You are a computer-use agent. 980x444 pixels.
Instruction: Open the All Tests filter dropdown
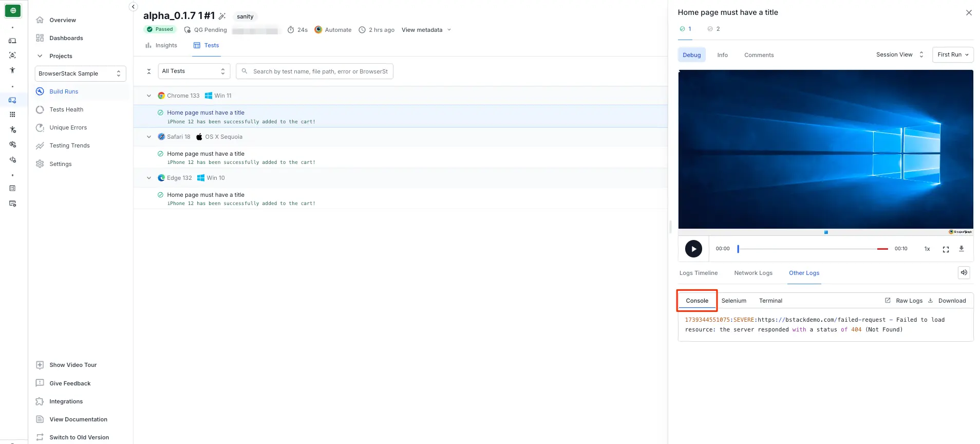194,71
